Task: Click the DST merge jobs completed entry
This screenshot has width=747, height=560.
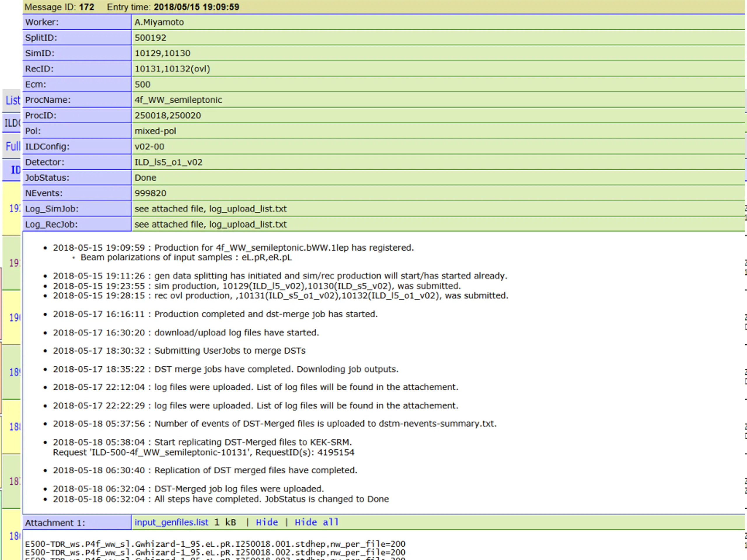Action: (x=226, y=369)
